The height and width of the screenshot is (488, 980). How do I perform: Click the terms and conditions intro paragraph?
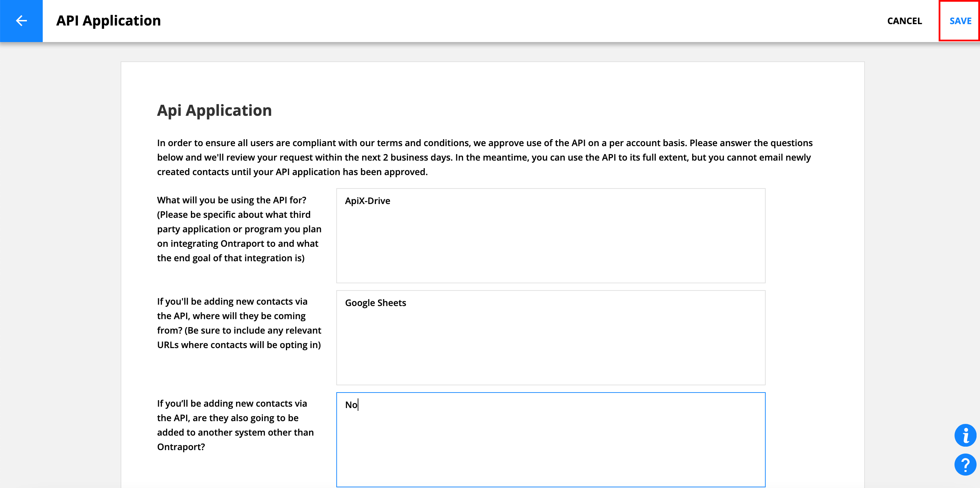(x=485, y=157)
